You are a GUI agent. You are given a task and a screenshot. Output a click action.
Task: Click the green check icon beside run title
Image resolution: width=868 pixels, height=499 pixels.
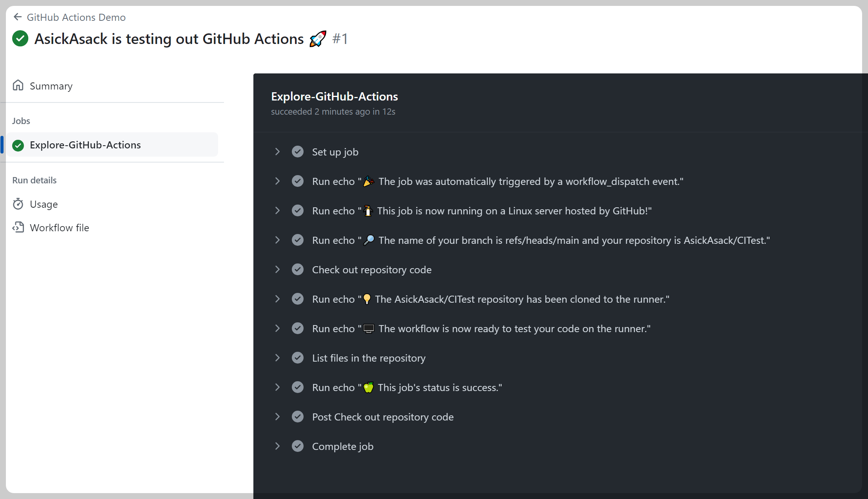pos(20,38)
